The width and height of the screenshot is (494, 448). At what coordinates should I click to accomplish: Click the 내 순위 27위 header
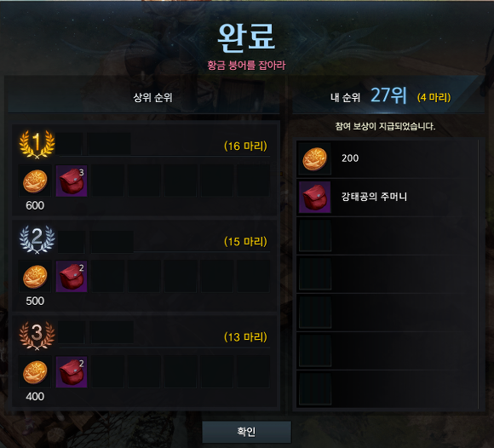(369, 95)
